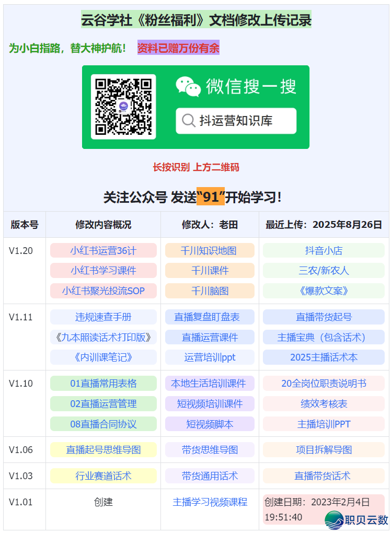Screen dimensions: 392x533
Task: Click the 版本号 column header
Action: point(25,224)
